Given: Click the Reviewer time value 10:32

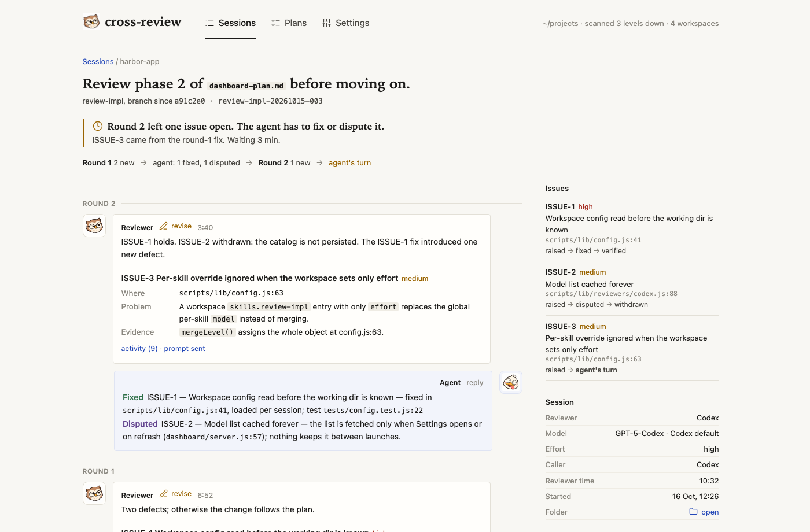Looking at the screenshot, I should coord(709,481).
